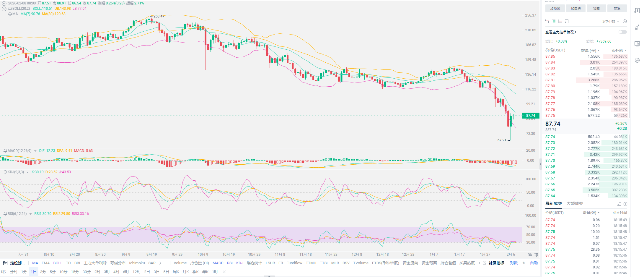644x277 pixels.
Task: Show both buy and sell order book view
Action: pos(547,21)
